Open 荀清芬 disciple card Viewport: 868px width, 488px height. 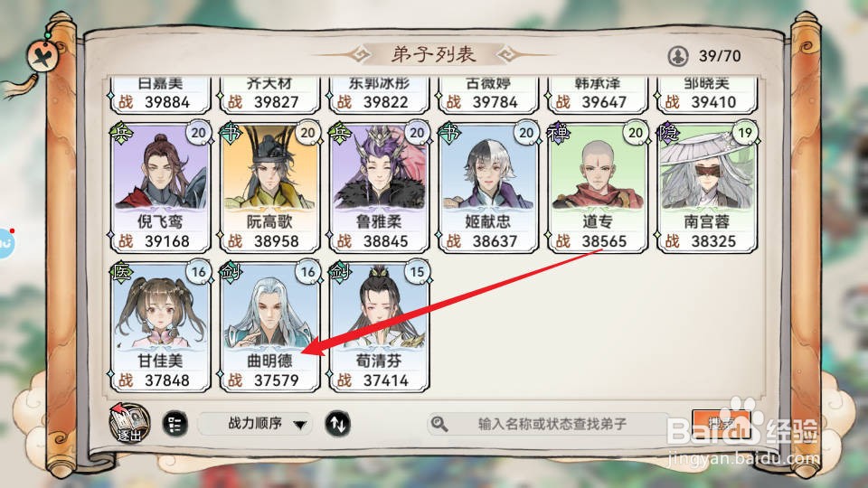379,327
